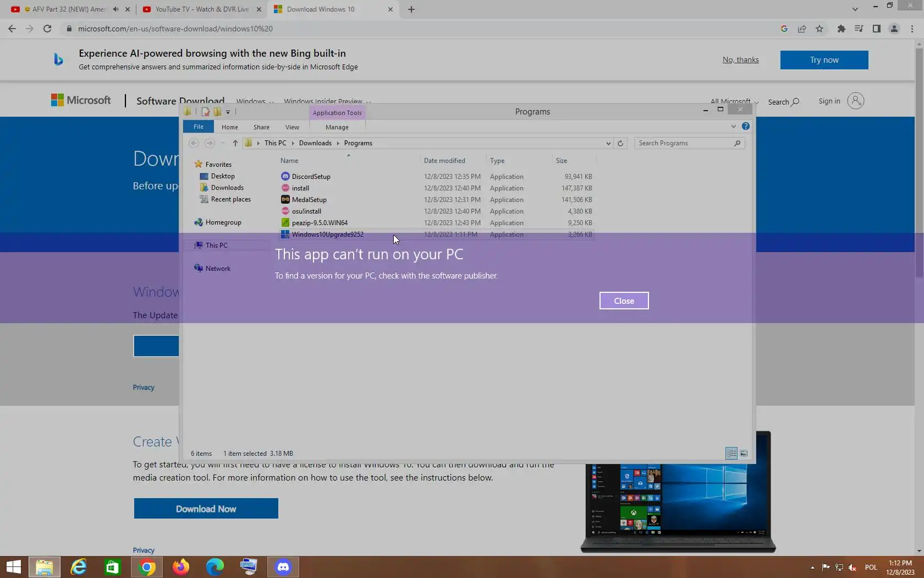Open the quick access toolbar dropdown arrow

tap(228, 112)
